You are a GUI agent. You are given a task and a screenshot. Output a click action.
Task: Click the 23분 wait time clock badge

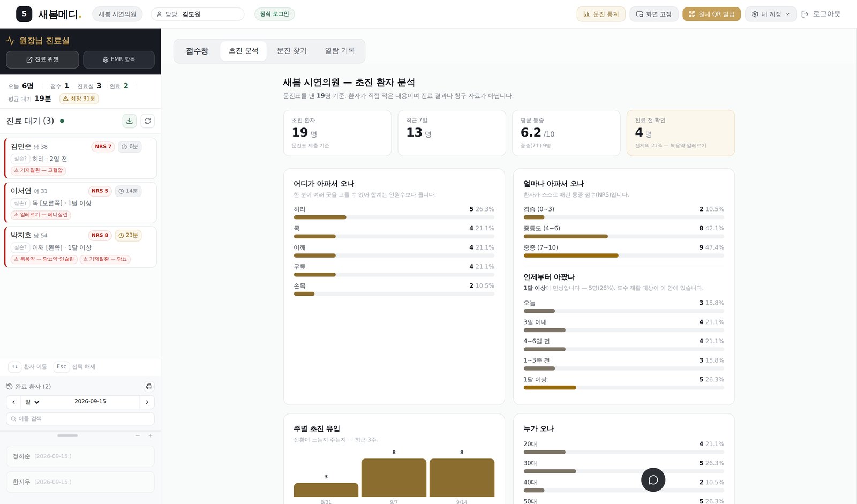pyautogui.click(x=128, y=236)
